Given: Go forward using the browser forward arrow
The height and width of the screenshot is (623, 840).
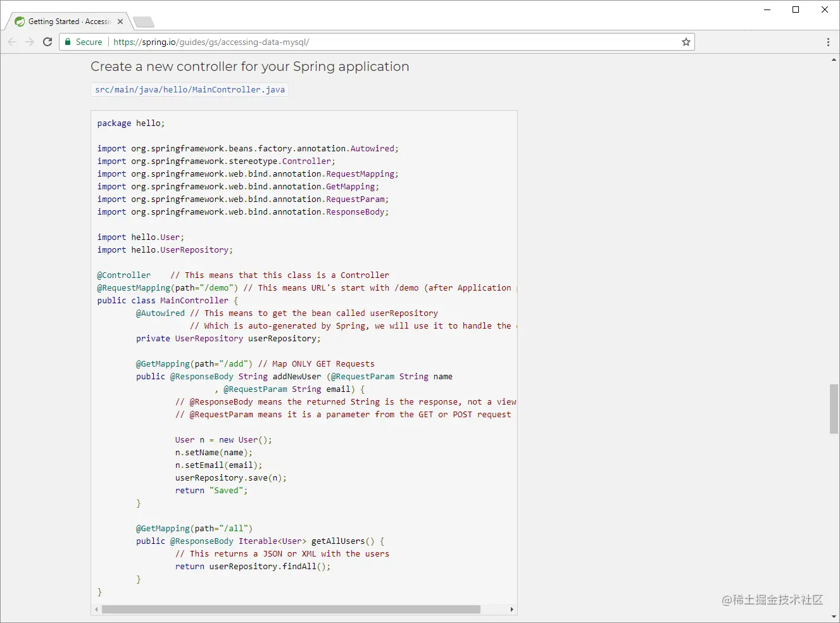Looking at the screenshot, I should coord(30,42).
